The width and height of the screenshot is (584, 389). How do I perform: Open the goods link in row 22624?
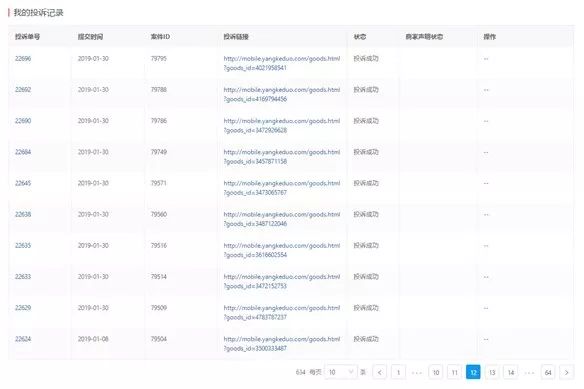[x=282, y=344]
